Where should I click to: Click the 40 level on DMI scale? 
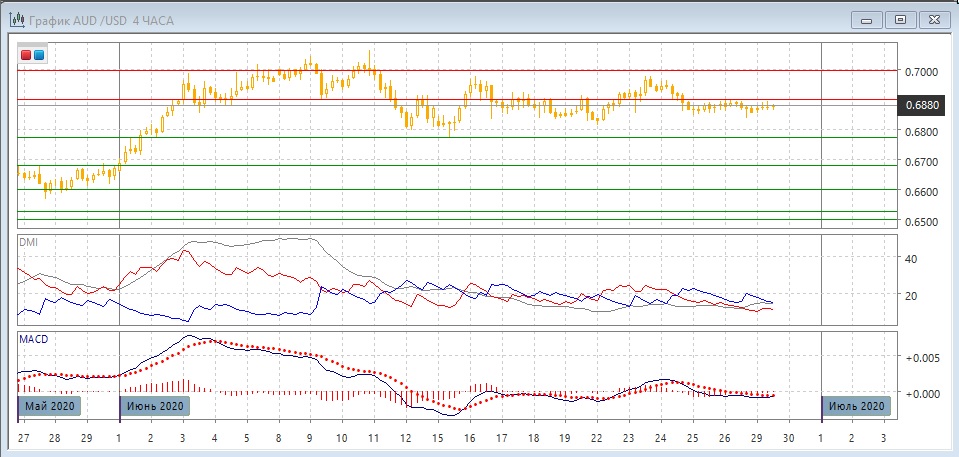(910, 259)
